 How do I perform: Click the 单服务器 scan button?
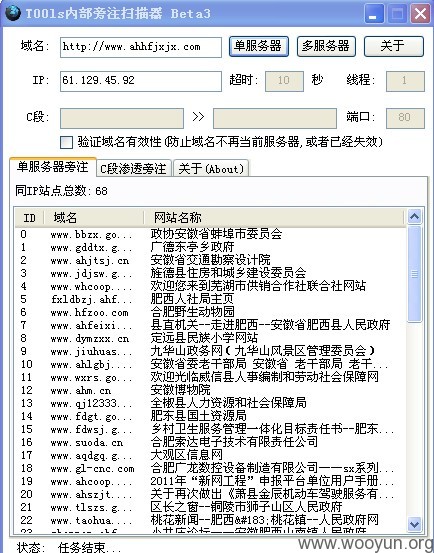[259, 46]
